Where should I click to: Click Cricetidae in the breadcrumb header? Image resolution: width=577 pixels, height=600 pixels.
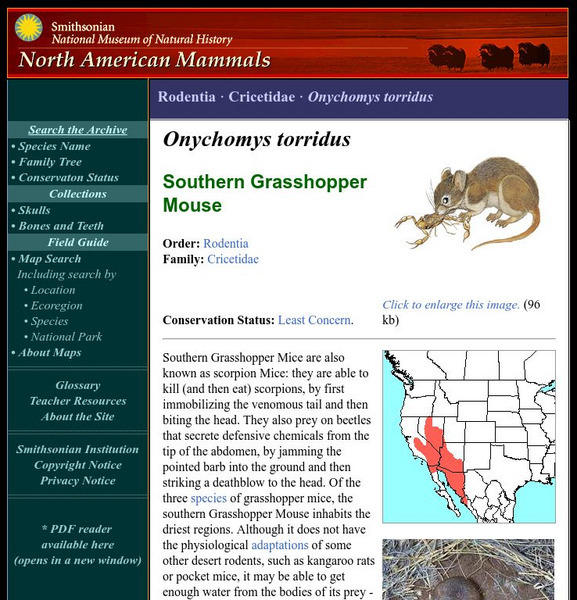pos(262,97)
